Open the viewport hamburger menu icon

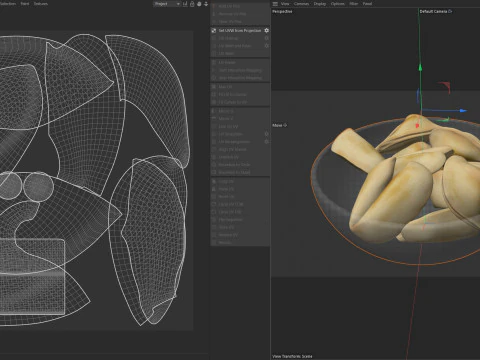click(x=275, y=4)
